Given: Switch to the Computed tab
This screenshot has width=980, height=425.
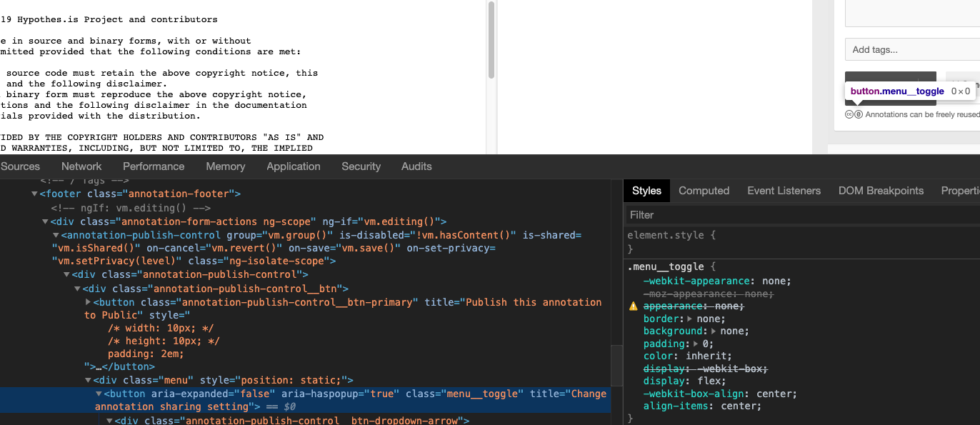Looking at the screenshot, I should tap(704, 191).
